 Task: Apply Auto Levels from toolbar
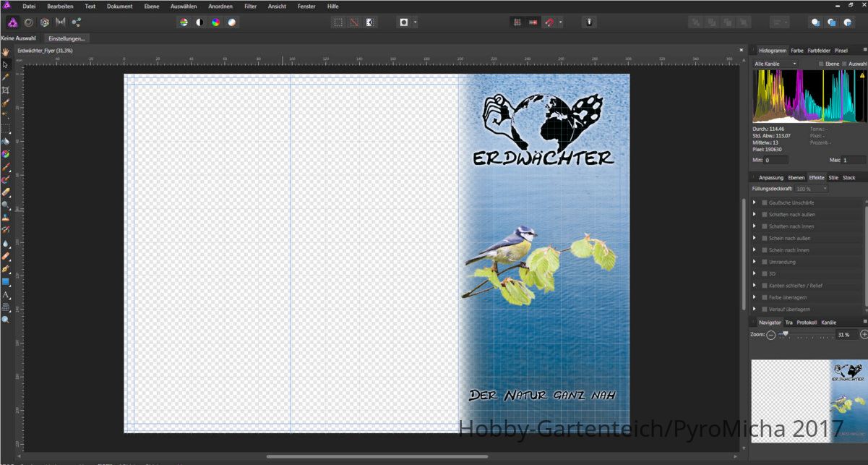tap(184, 22)
